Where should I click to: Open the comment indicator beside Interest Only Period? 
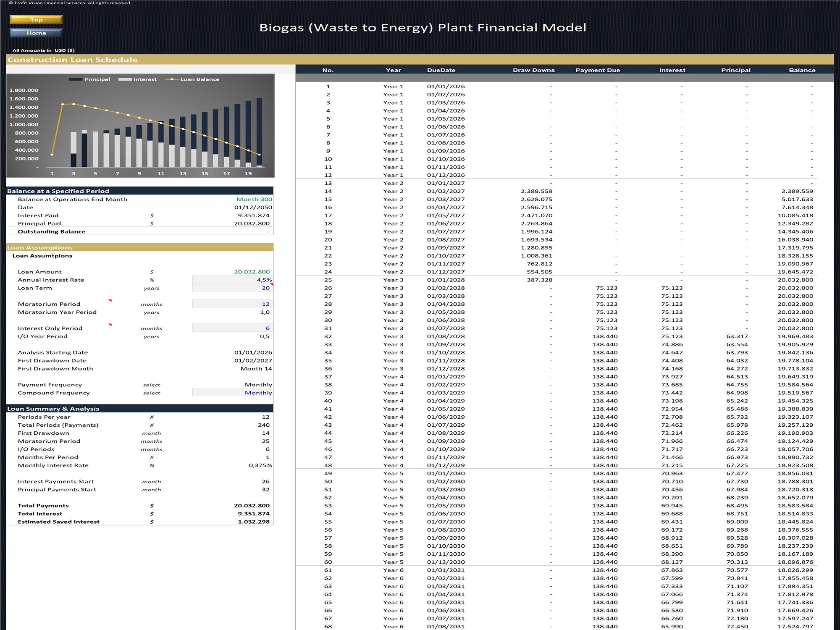coord(110,325)
